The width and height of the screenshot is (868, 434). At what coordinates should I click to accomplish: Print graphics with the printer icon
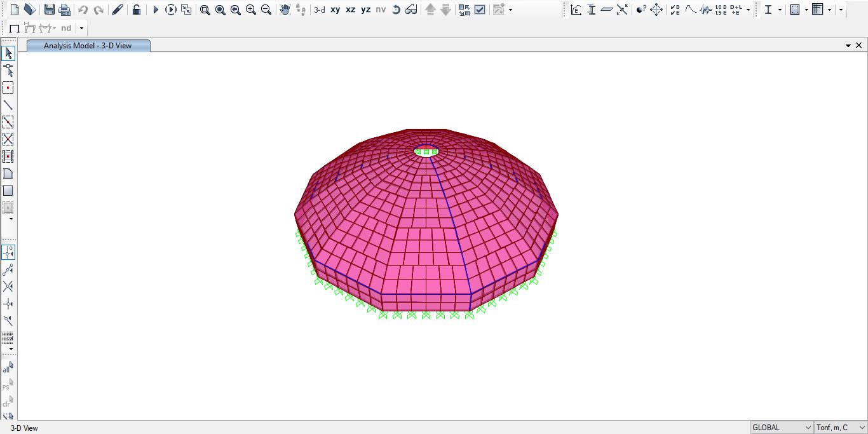tap(64, 10)
